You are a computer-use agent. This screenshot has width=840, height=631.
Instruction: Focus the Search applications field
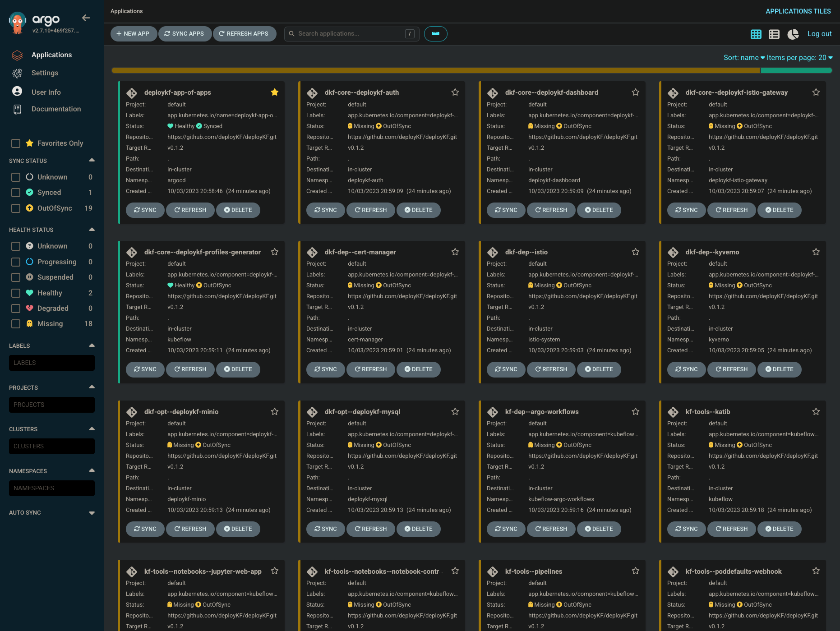tap(351, 34)
